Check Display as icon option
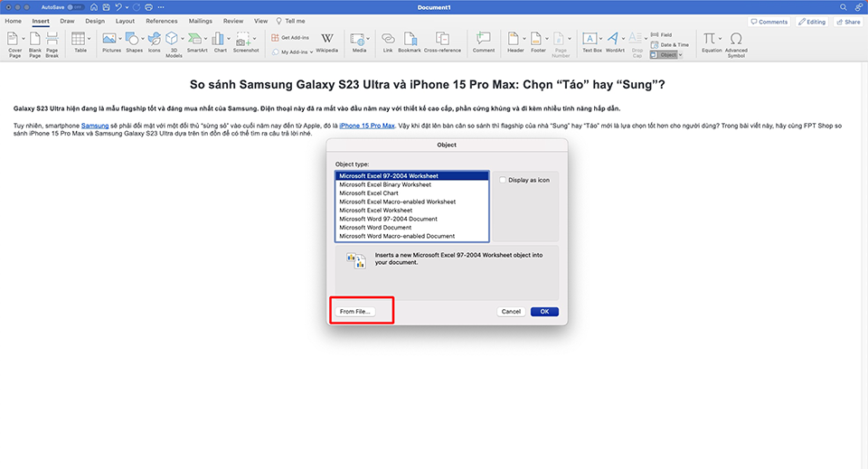Image resolution: width=868 pixels, height=469 pixels. tap(503, 180)
